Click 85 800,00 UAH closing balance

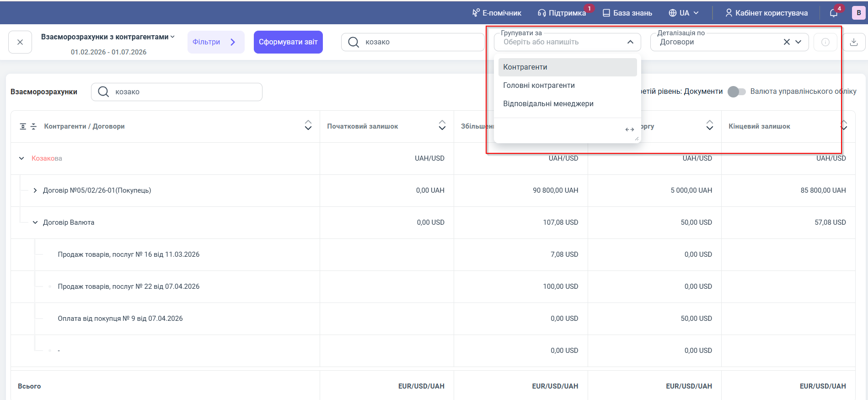823,190
